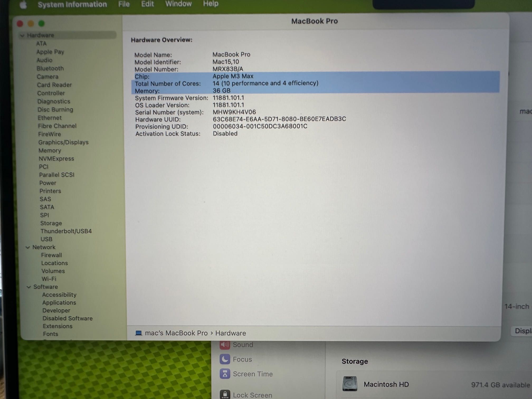532x399 pixels.
Task: Open Screen Time in Settings window
Action: coord(253,374)
